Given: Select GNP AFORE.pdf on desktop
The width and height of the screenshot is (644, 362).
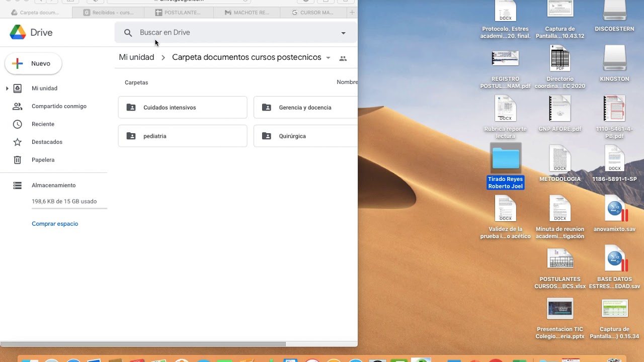Looking at the screenshot, I should 560,114.
